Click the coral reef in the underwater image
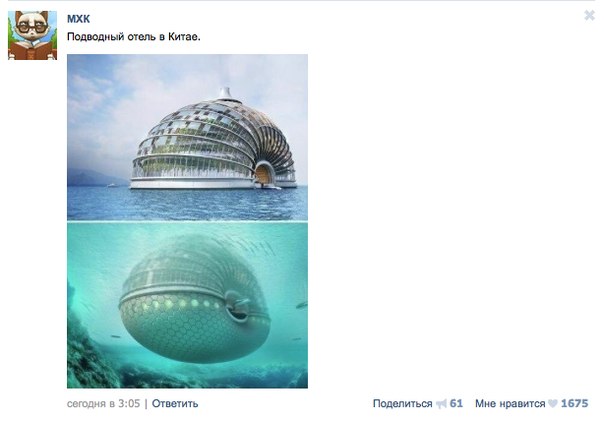604x421 pixels. [x=92, y=354]
